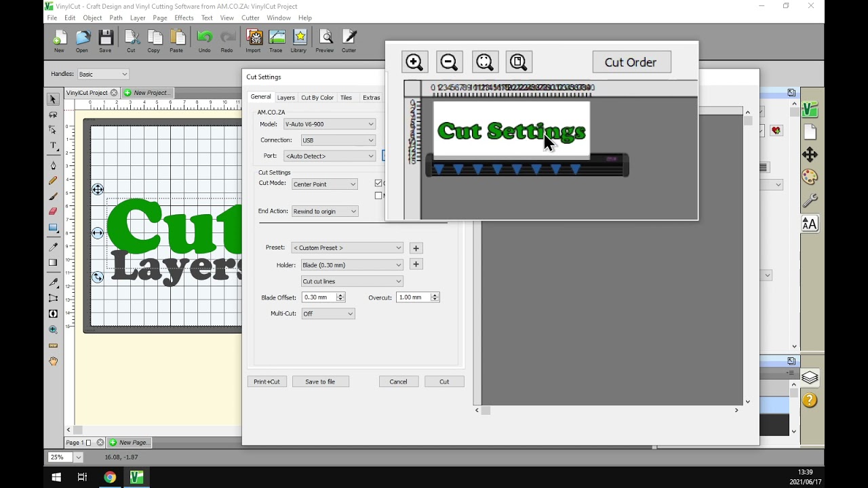The height and width of the screenshot is (488, 868).
Task: Click the Print+Cut button
Action: (x=267, y=382)
